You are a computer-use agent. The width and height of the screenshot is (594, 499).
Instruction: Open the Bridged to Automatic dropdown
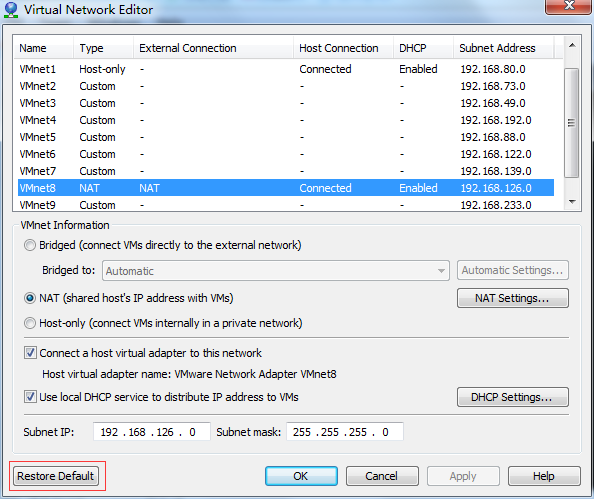tap(276, 271)
